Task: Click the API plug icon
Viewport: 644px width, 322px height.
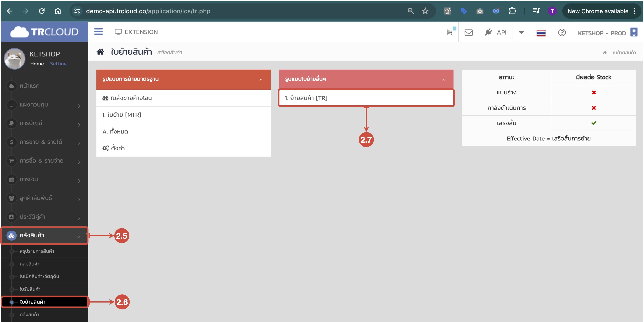Action: click(488, 32)
